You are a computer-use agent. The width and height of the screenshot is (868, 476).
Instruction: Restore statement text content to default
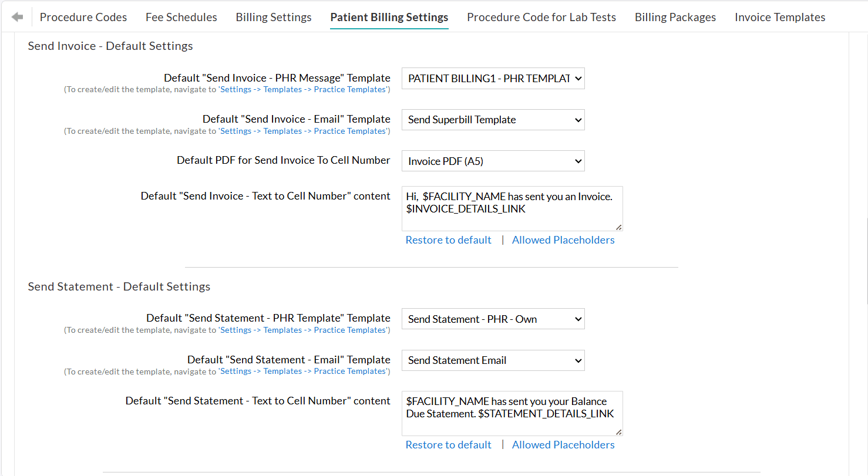448,445
